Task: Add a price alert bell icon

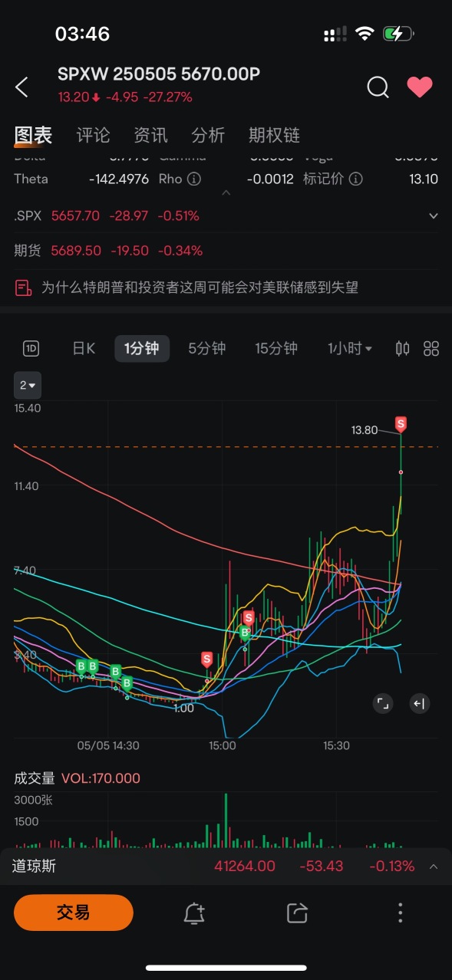Action: click(x=194, y=913)
